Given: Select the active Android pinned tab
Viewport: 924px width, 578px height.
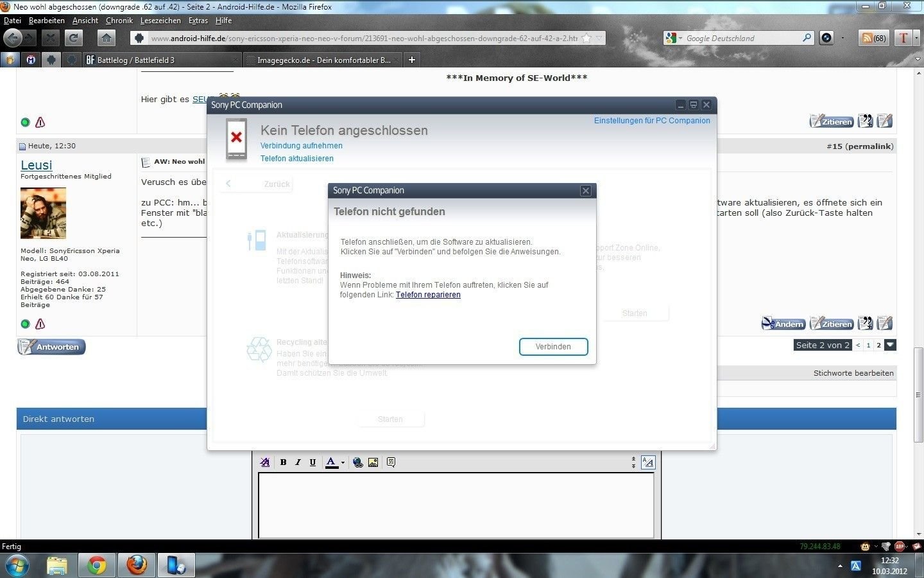Looking at the screenshot, I should click(x=51, y=60).
